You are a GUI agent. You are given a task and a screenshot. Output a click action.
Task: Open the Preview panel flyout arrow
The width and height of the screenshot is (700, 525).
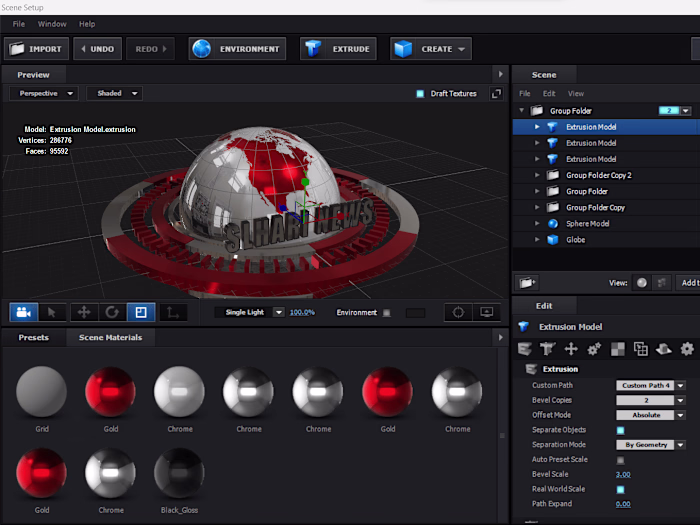click(x=500, y=74)
